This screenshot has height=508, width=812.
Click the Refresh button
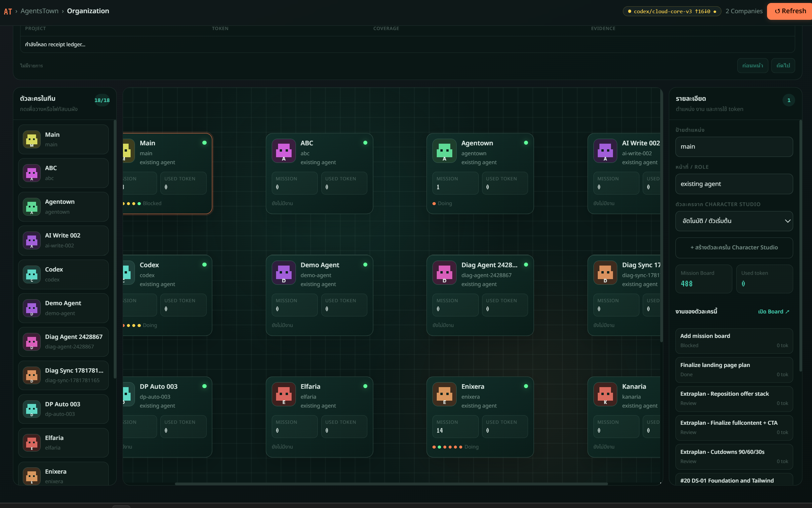point(790,11)
